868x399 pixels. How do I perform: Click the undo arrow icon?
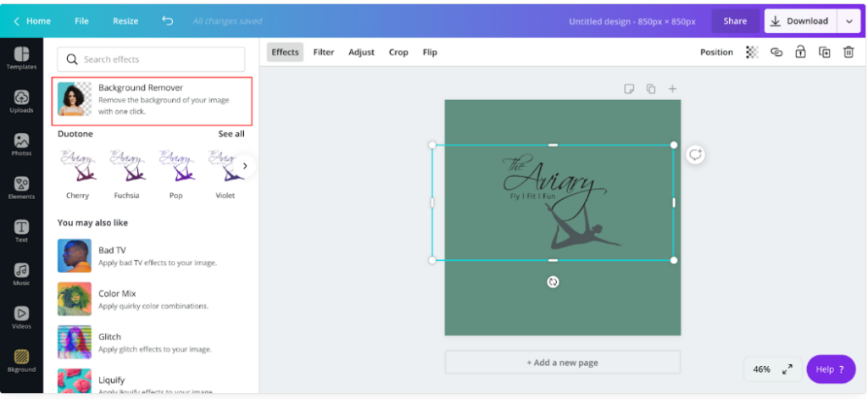click(167, 21)
